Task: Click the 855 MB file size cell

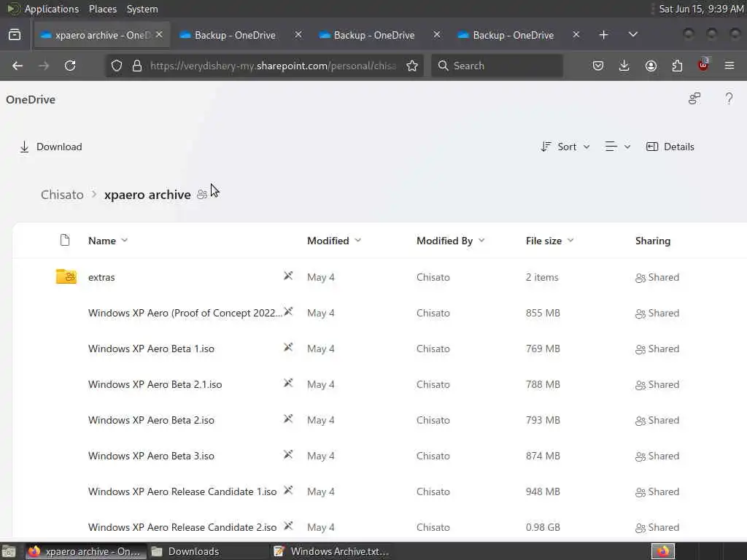Action: (543, 313)
